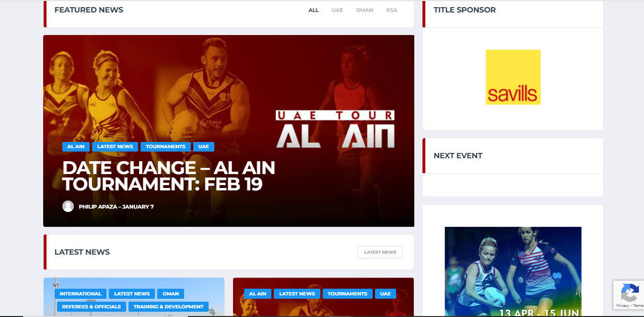The width and height of the screenshot is (644, 317).
Task: Filter featured news by KSA
Action: coord(392,10)
